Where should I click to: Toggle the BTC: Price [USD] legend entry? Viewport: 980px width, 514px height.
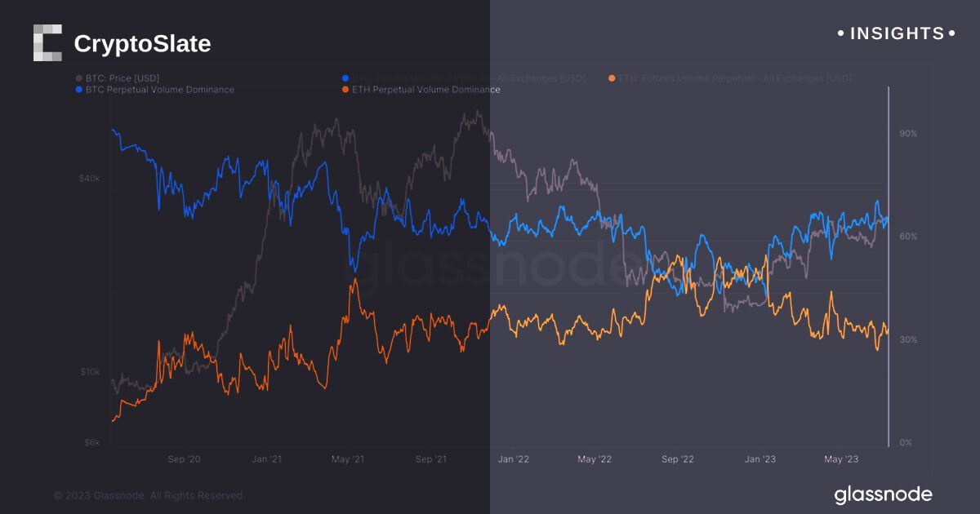point(122,78)
